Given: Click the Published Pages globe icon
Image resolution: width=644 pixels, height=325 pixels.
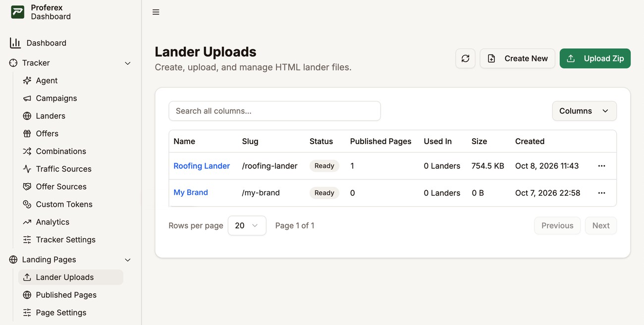Looking at the screenshot, I should point(27,295).
